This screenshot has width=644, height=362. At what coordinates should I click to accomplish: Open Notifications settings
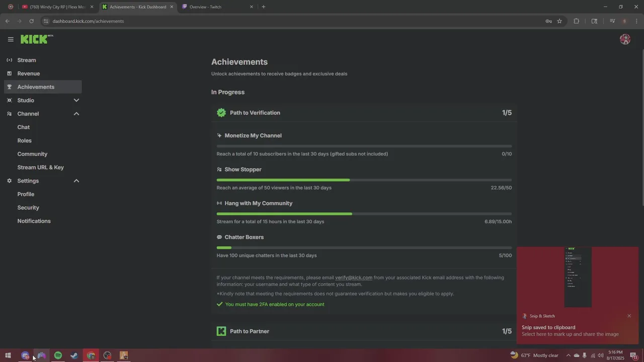(34, 221)
